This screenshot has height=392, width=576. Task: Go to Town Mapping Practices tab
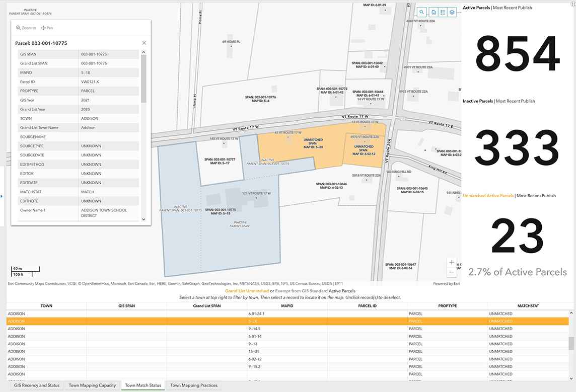(x=193, y=385)
